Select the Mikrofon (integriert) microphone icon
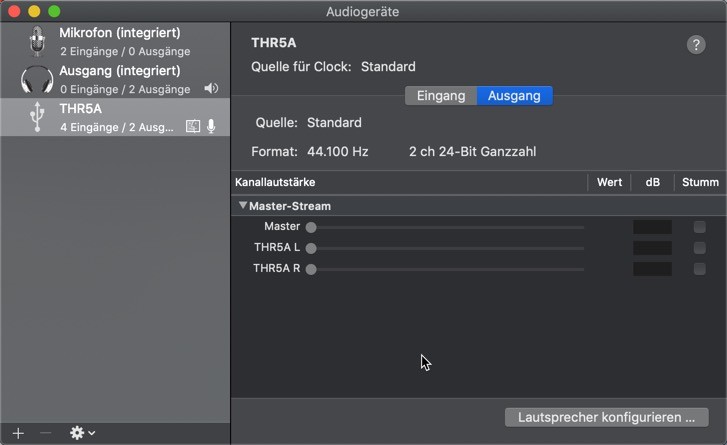727x445 pixels. click(x=37, y=41)
